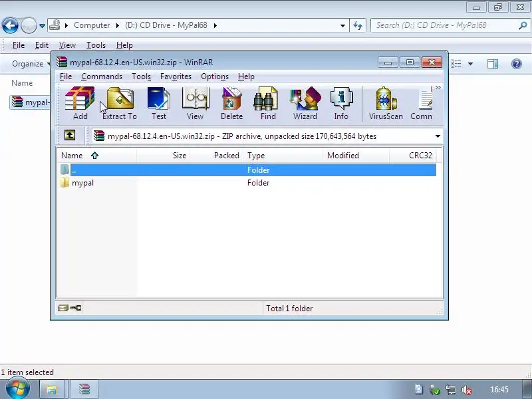532x399 pixels.
Task: Show more toolbar buttons chevron
Action: (438, 88)
